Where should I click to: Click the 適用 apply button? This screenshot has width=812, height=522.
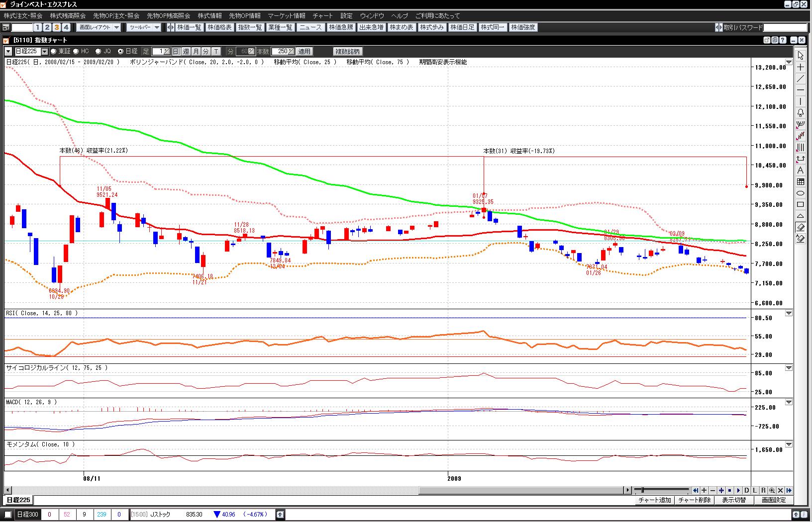point(304,51)
